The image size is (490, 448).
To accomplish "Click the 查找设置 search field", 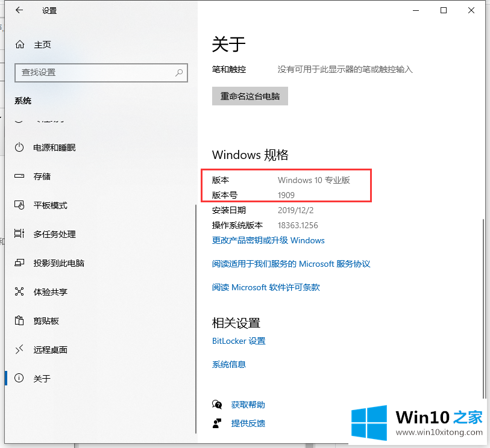I will (101, 73).
